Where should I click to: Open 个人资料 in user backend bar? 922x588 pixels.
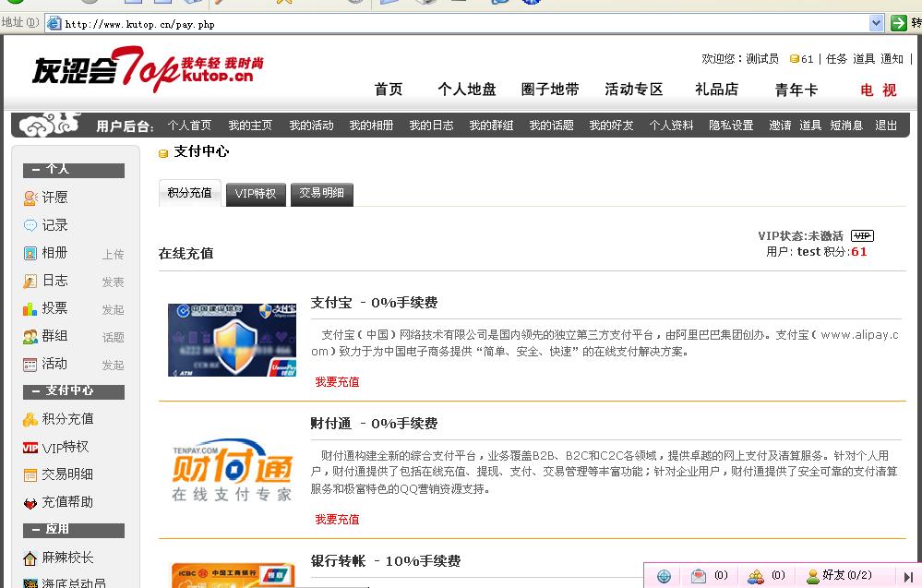(672, 126)
